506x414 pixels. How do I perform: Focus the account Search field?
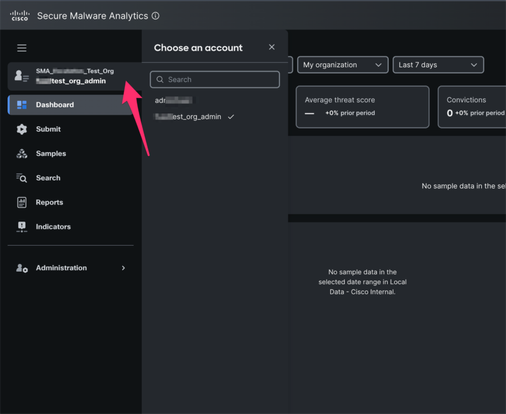215,79
